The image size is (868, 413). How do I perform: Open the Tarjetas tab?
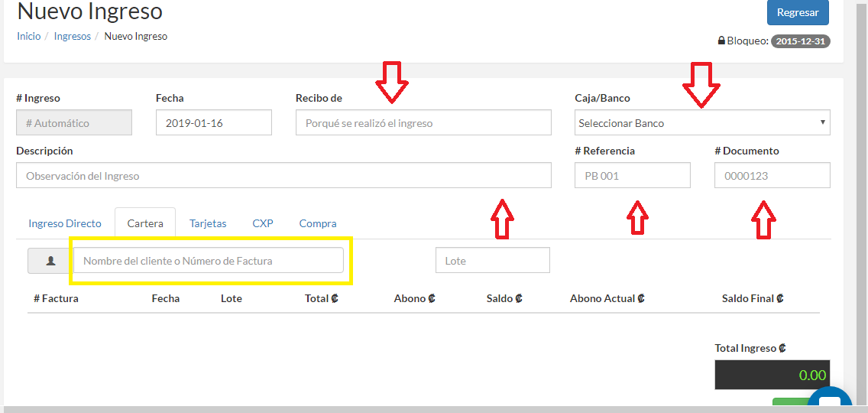[x=208, y=223]
